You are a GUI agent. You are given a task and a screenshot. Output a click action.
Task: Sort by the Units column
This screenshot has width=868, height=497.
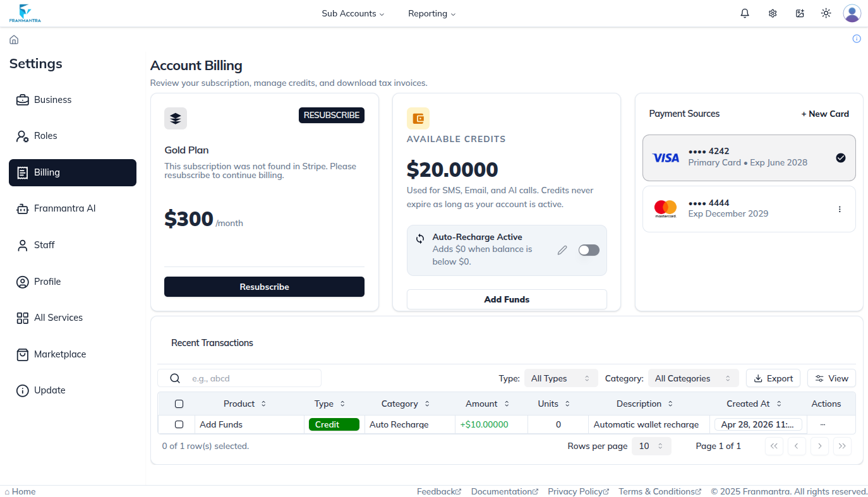554,404
